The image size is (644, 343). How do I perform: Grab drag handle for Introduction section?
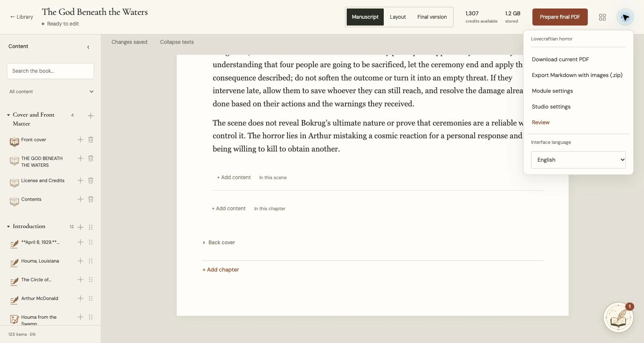click(91, 227)
